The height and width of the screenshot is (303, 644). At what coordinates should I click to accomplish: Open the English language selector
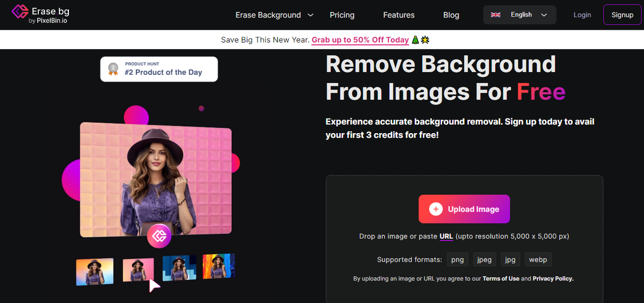[521, 15]
